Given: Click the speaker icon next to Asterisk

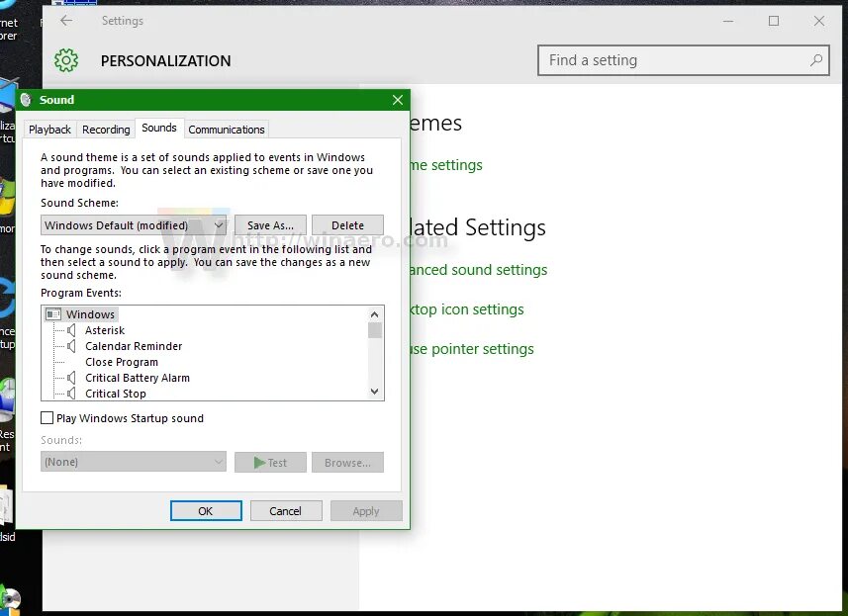Looking at the screenshot, I should coord(71,330).
